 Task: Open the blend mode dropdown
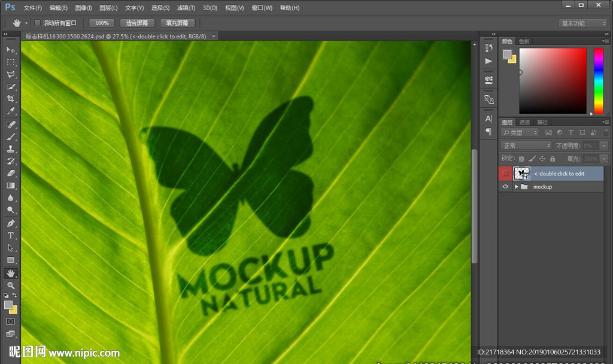coord(526,145)
